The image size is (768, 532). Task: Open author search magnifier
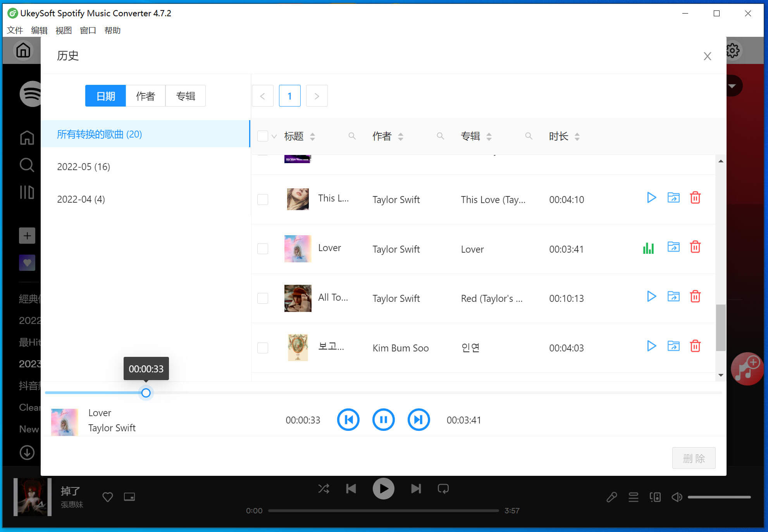pyautogui.click(x=440, y=136)
